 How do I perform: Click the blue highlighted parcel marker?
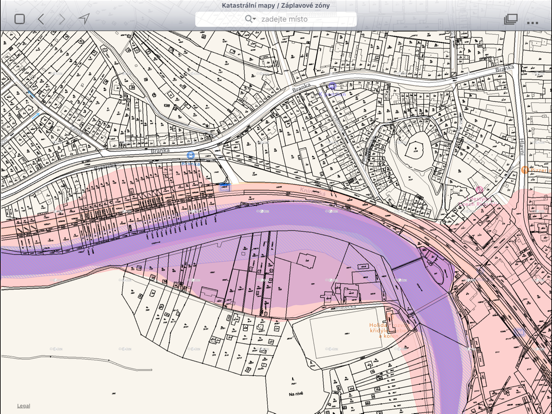pos(225,187)
